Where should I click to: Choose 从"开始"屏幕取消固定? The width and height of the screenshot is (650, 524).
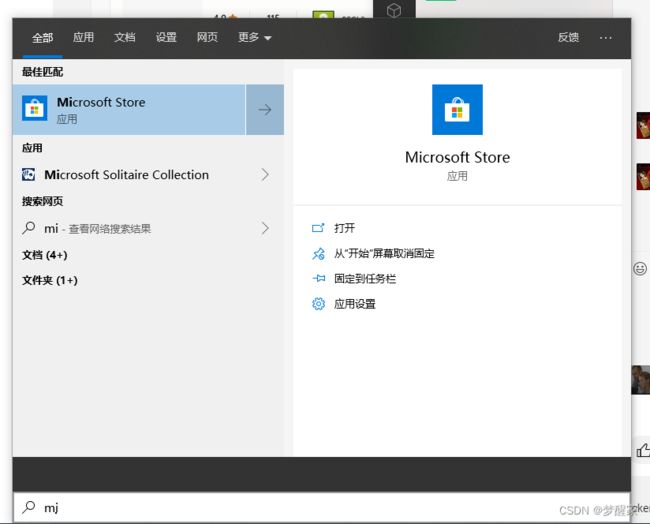pos(384,253)
